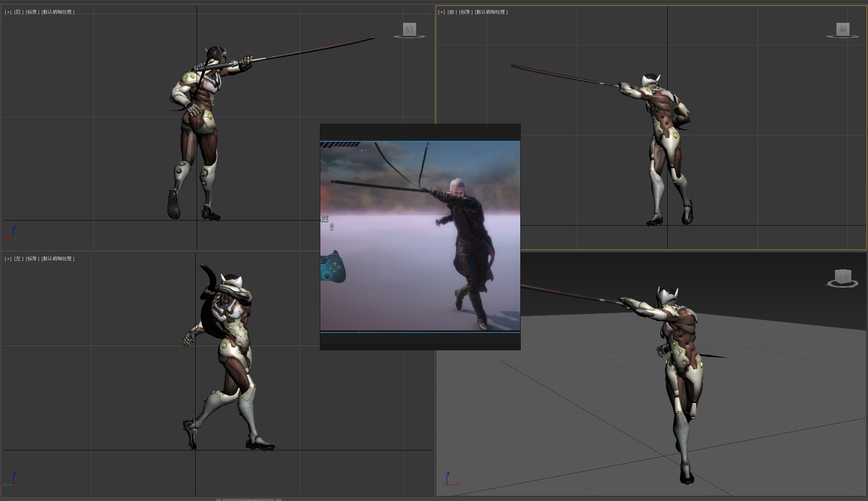Click the [左] view label in bottom-left viewport
The width and height of the screenshot is (868, 501).
click(x=19, y=259)
